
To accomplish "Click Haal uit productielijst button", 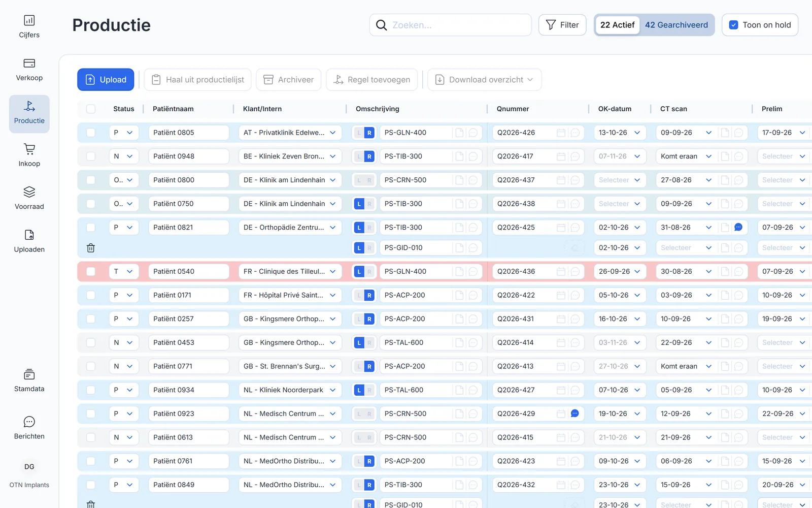I will tap(198, 80).
